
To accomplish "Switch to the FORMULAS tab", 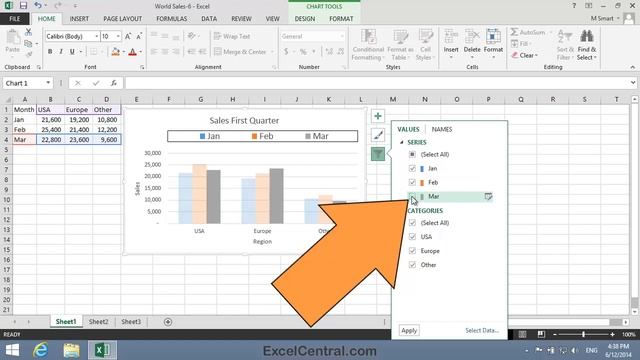I will click(x=171, y=19).
